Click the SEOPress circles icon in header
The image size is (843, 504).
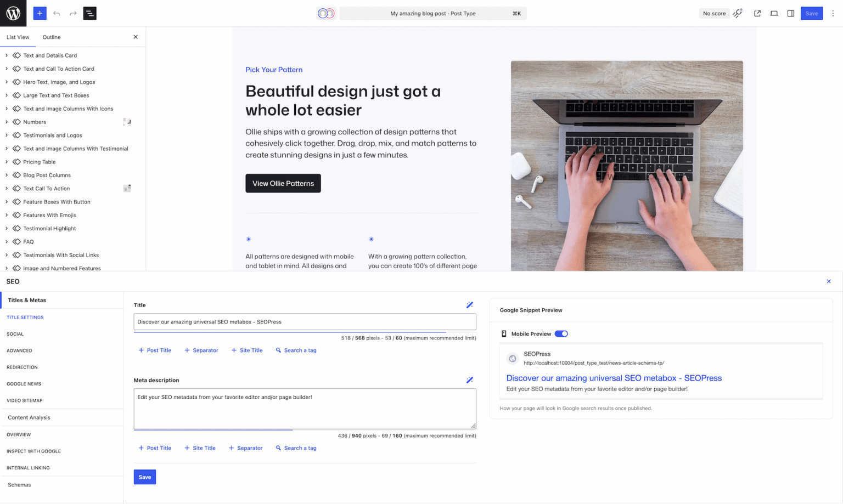coord(326,13)
